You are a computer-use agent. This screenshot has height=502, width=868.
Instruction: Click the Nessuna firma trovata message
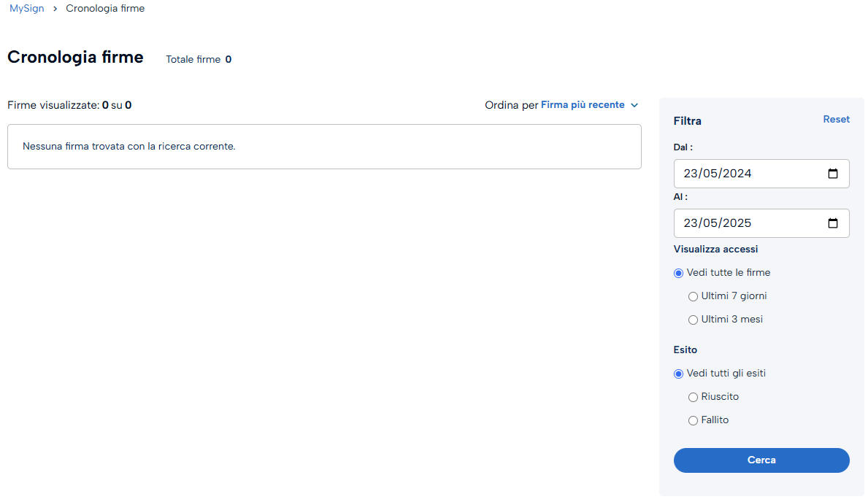point(129,147)
